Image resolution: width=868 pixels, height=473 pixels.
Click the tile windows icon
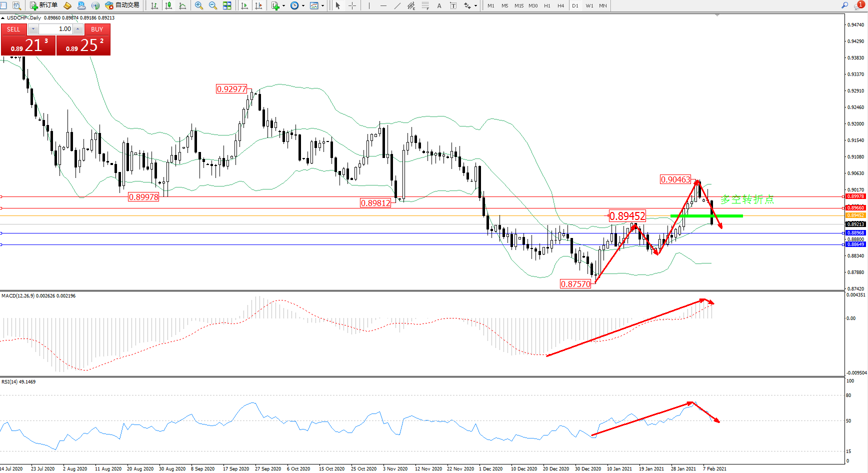click(227, 5)
